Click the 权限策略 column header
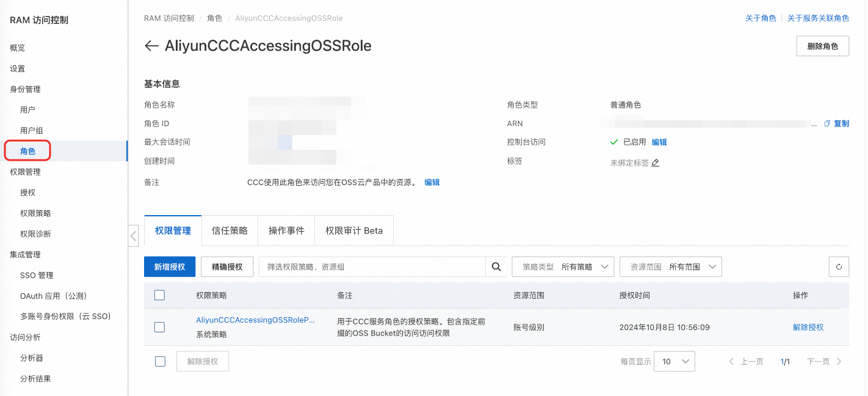This screenshot has width=868, height=396. click(x=211, y=295)
